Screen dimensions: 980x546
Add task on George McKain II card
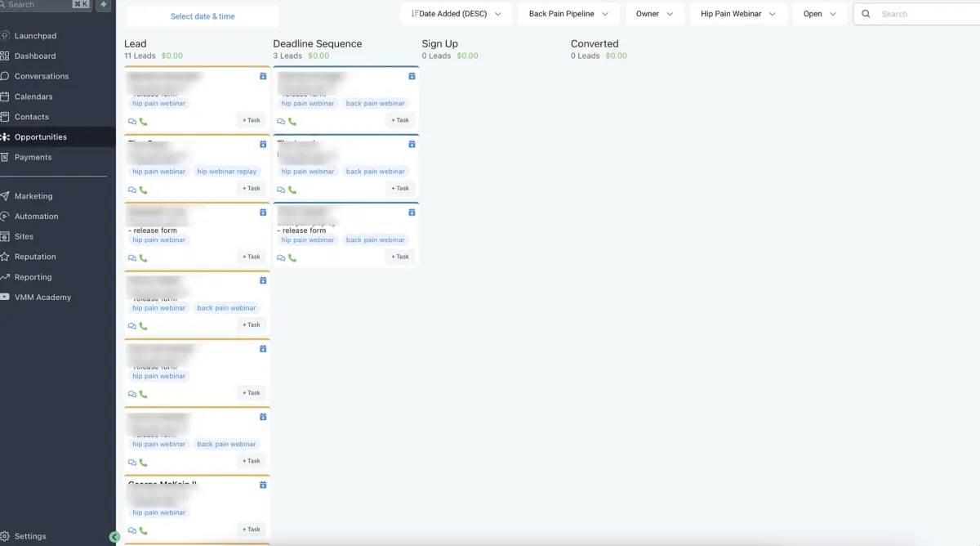click(x=252, y=529)
